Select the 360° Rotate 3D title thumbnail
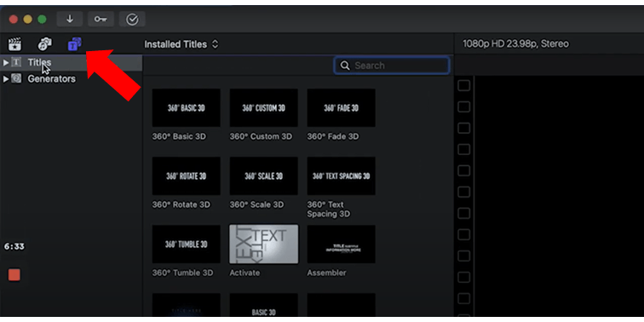Viewport: 644px width, 322px height. [186, 175]
